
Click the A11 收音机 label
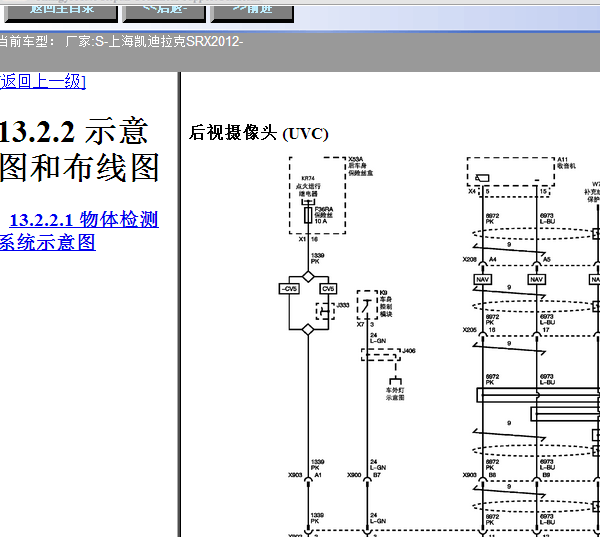(566, 163)
